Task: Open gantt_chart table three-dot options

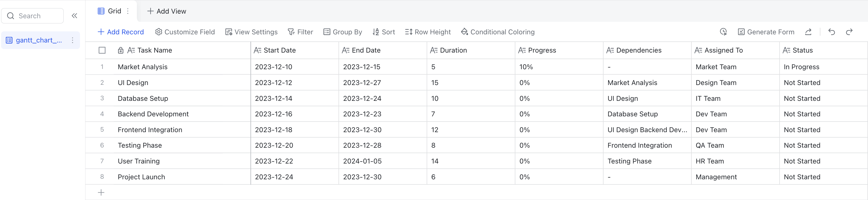Action: (72, 40)
